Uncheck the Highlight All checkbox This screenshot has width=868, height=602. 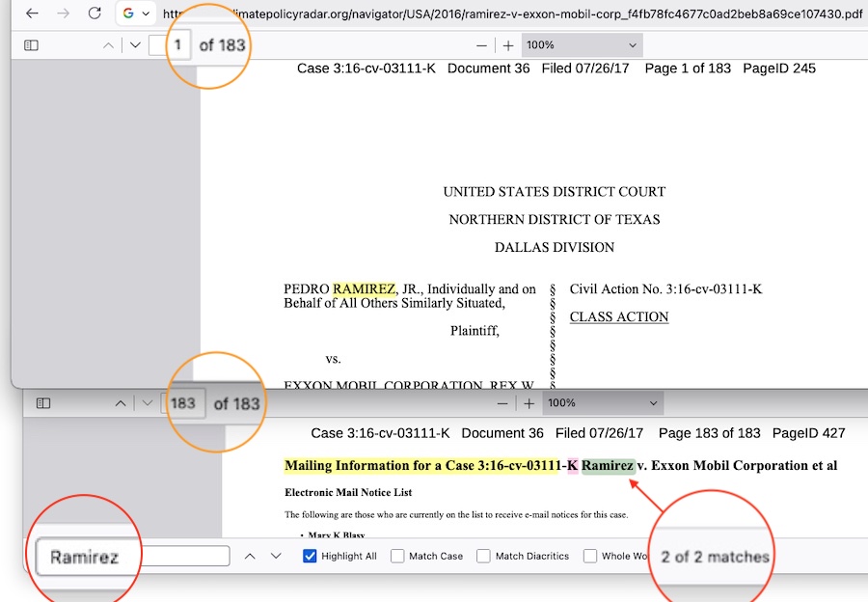(310, 556)
